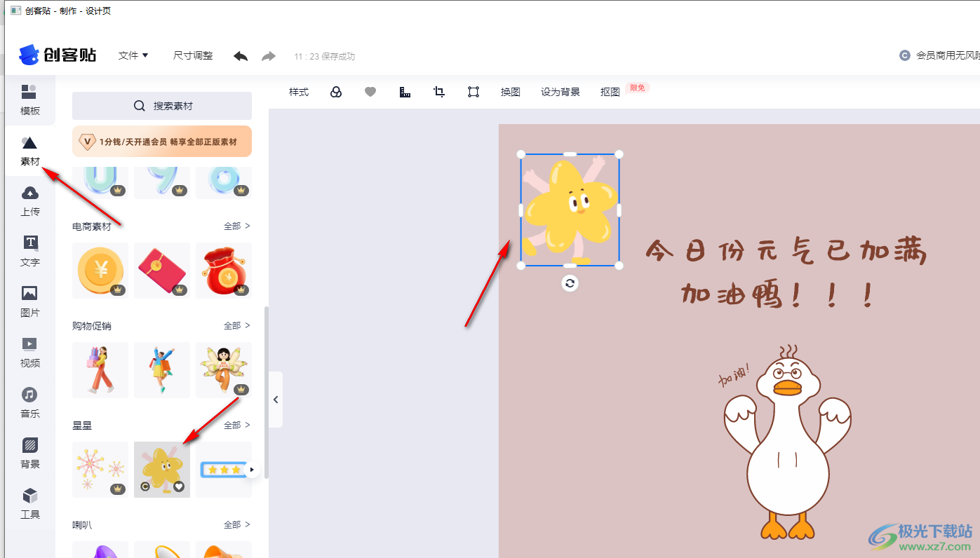Select the crop tool icon
Viewport: 980px width, 558px height.
pyautogui.click(x=439, y=92)
